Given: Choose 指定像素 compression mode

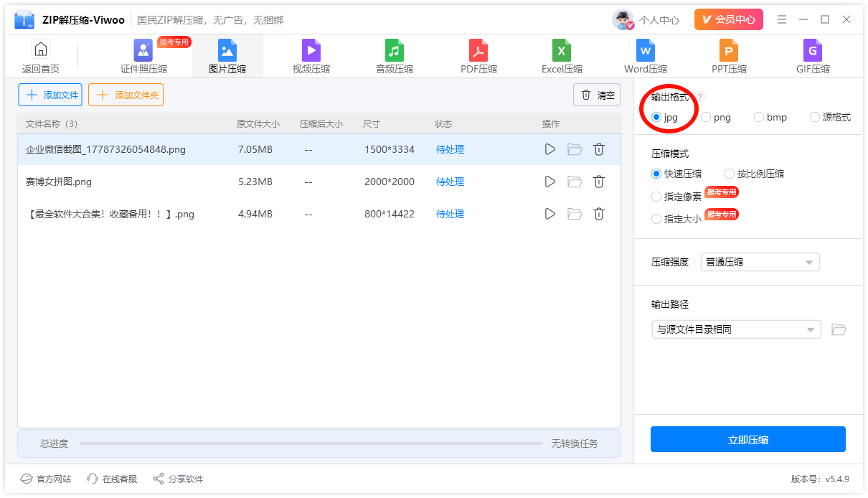Looking at the screenshot, I should click(676, 197).
